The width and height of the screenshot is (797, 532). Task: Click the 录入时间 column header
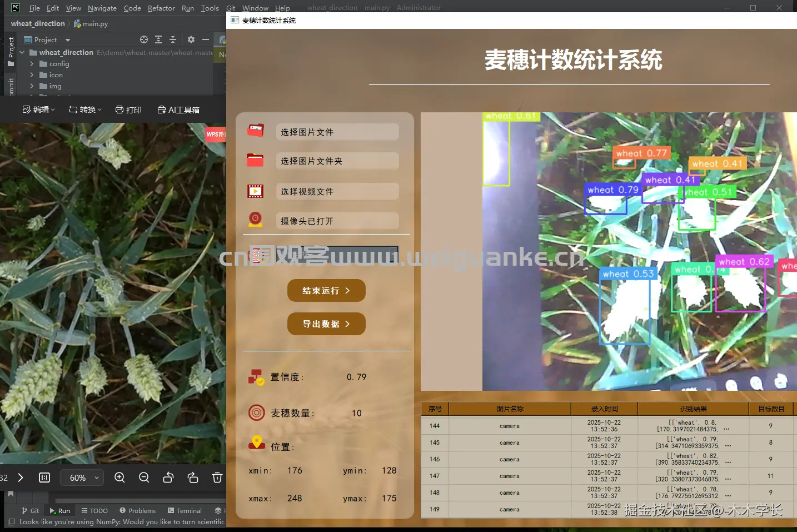pyautogui.click(x=604, y=409)
